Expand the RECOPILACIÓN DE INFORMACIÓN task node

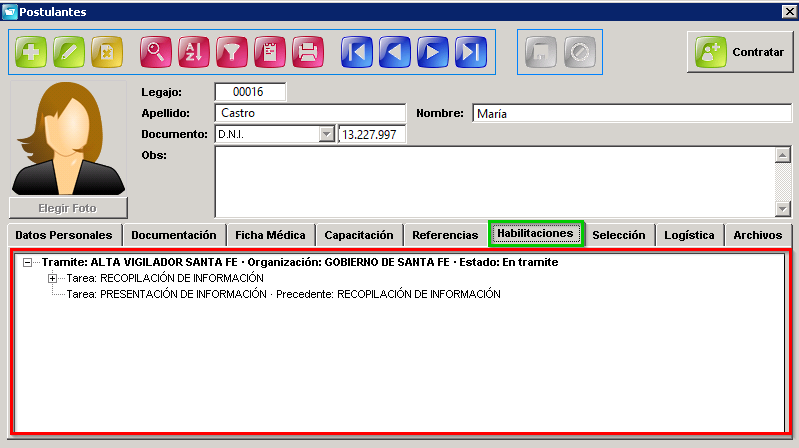[x=52, y=278]
